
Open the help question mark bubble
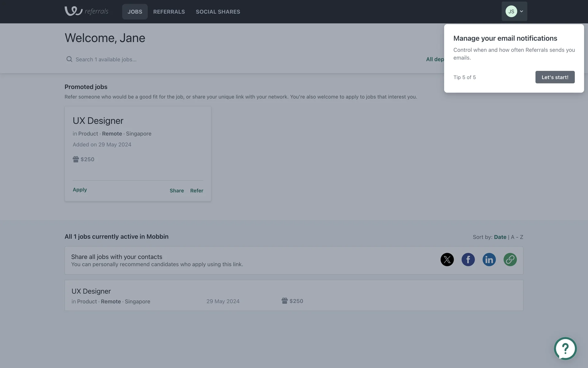pos(565,348)
